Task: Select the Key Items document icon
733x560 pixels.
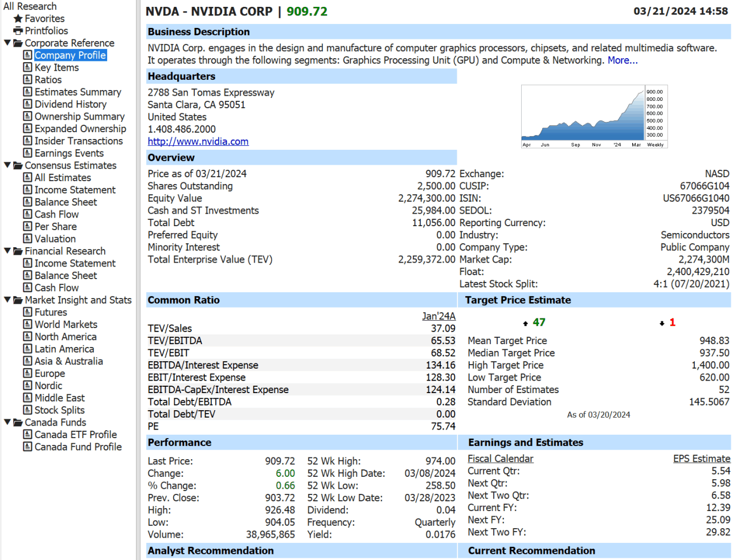Action: click(27, 67)
